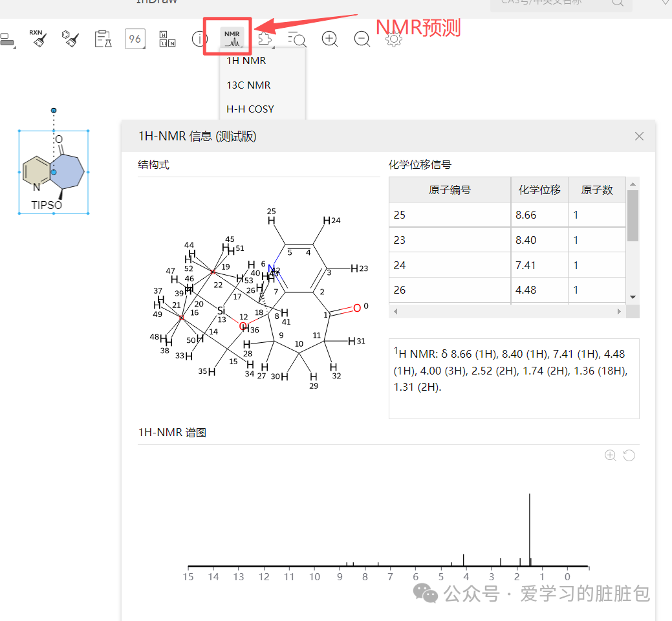Screen dimensions: 672x621
Task: Click the list search magnifier icon
Action: [297, 39]
